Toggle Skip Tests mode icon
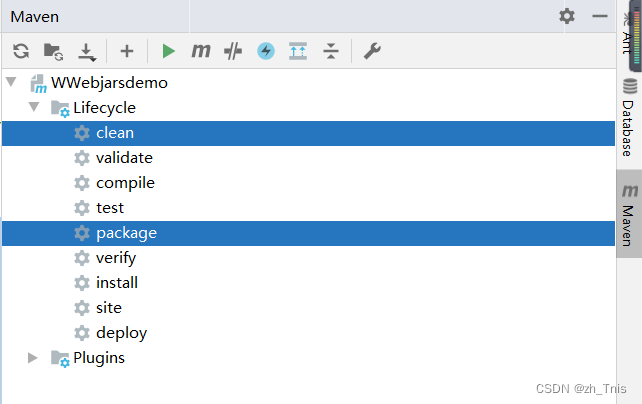This screenshot has height=404, width=642. (x=233, y=51)
